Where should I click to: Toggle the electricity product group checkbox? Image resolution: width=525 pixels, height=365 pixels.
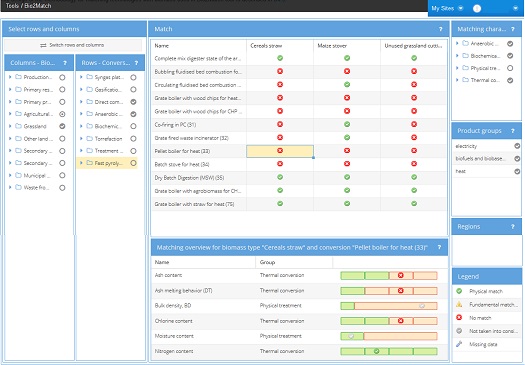517,146
